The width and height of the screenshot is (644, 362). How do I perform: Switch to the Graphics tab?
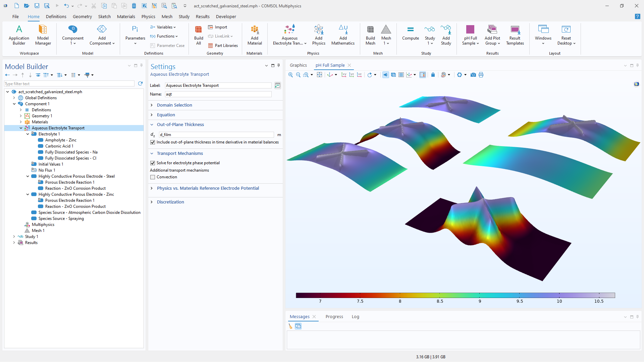[298, 65]
